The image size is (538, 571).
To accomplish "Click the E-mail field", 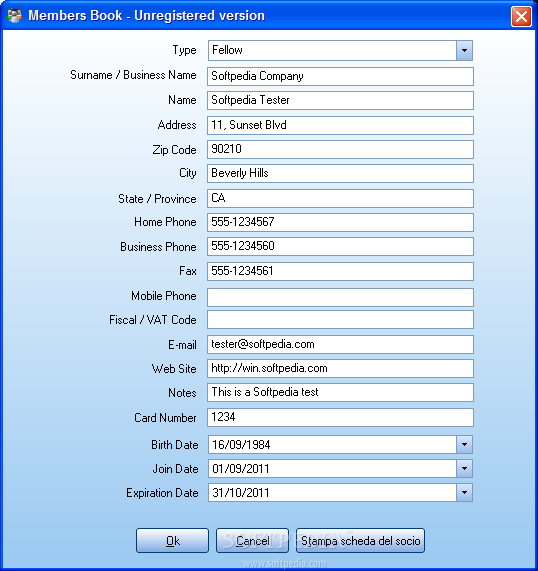I will (340, 344).
